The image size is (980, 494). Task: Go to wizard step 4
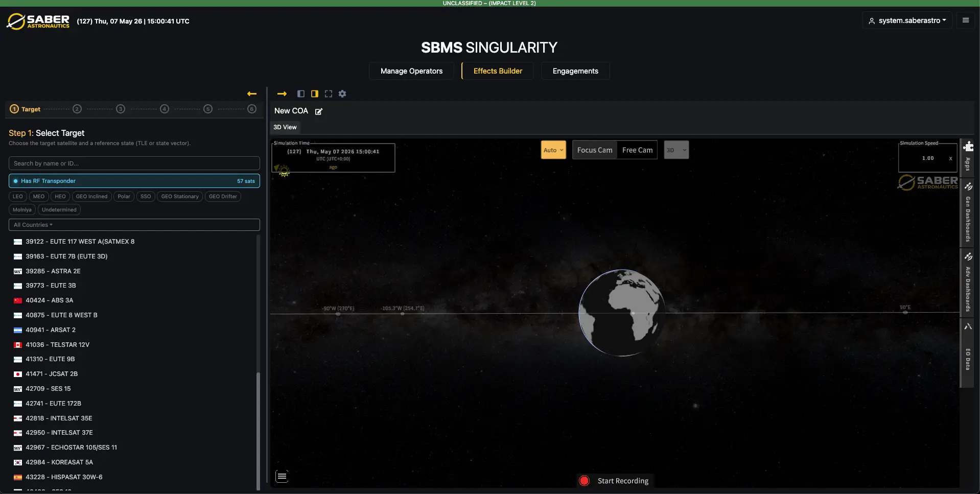165,109
